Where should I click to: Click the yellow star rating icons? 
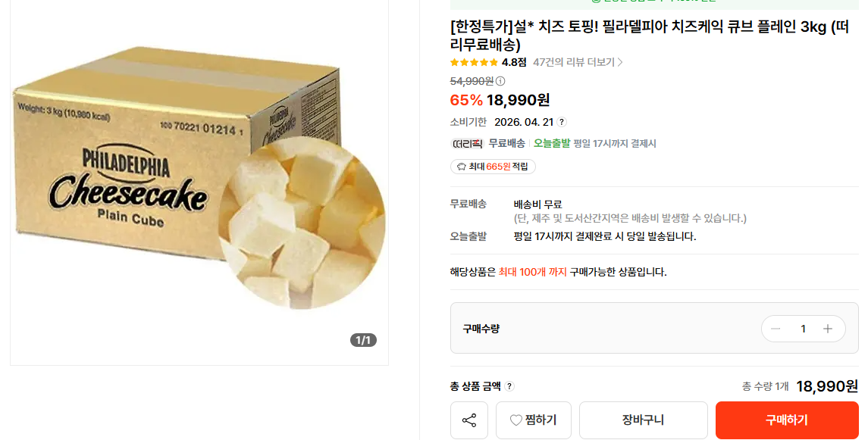pyautogui.click(x=474, y=62)
